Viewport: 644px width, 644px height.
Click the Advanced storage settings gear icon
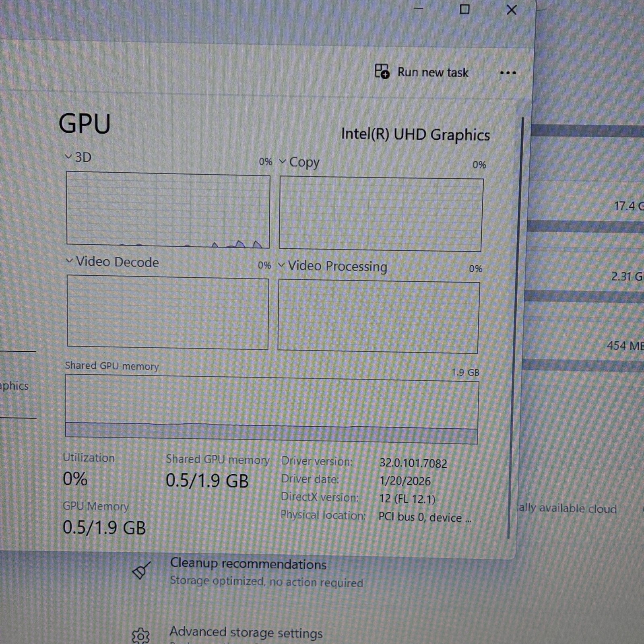click(140, 636)
